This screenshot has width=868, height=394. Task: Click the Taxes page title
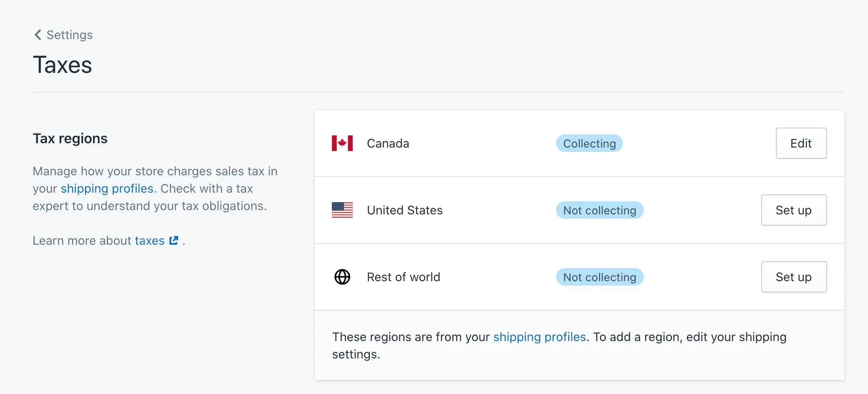[62, 64]
